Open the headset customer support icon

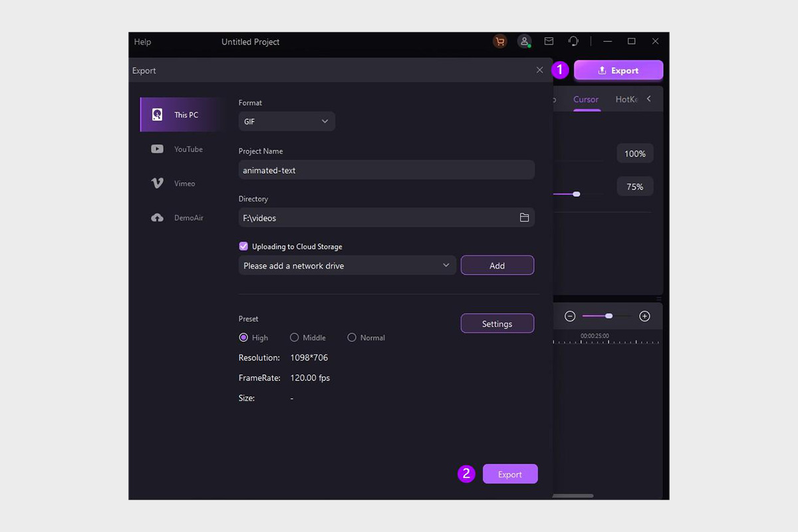coord(573,41)
